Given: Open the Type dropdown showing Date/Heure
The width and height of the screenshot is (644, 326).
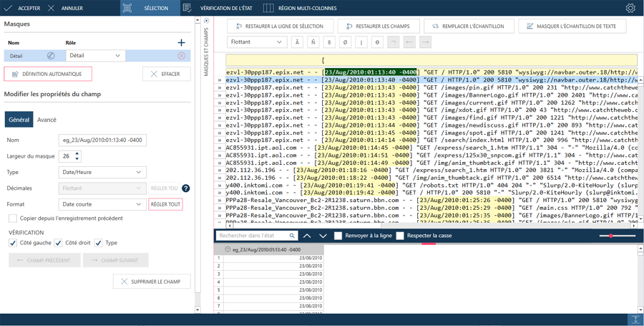Looking at the screenshot, I should (102, 172).
